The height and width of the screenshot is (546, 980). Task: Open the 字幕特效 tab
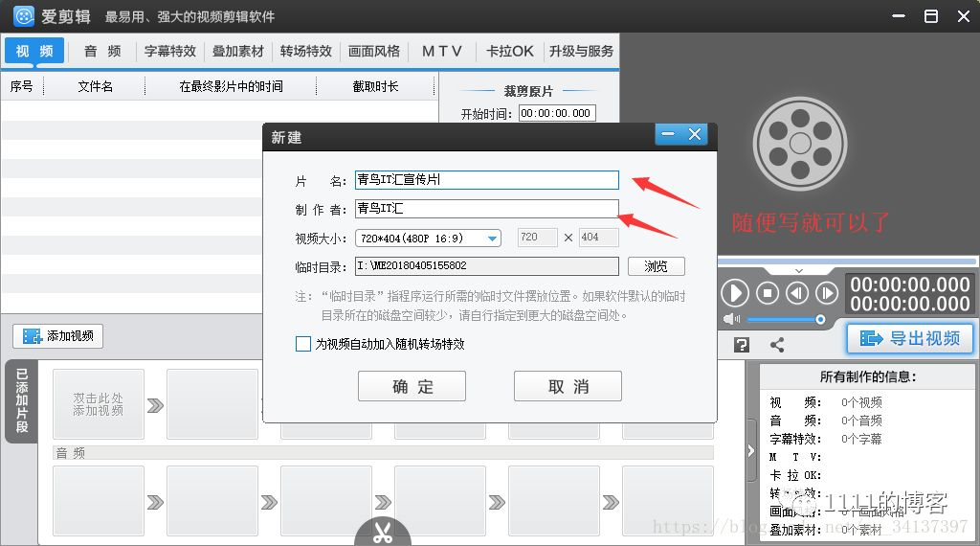click(x=170, y=52)
